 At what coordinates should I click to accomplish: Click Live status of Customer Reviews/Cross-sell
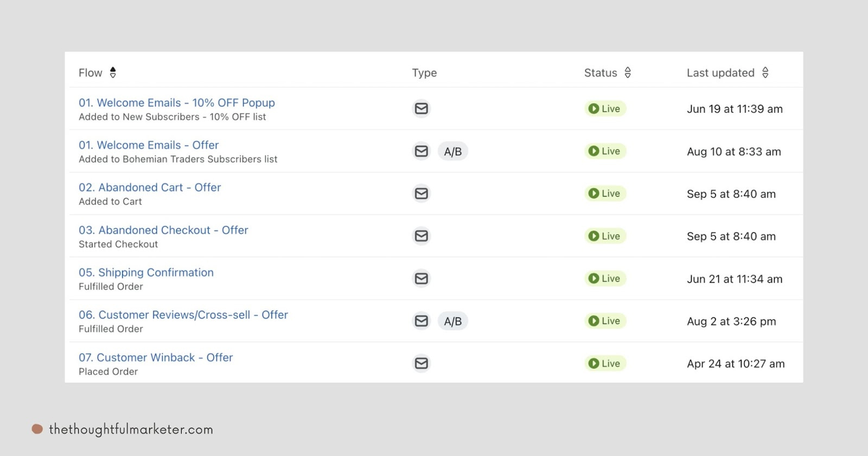click(605, 321)
